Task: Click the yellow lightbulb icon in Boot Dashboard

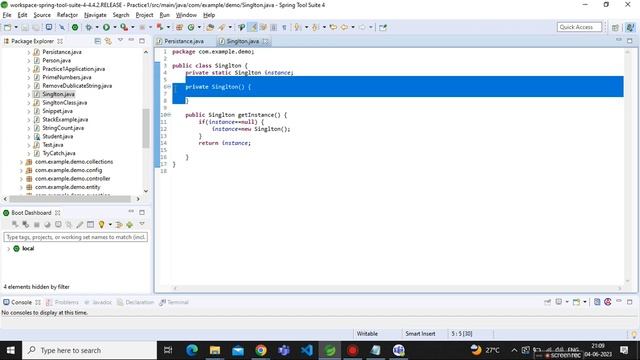Action: point(101,224)
